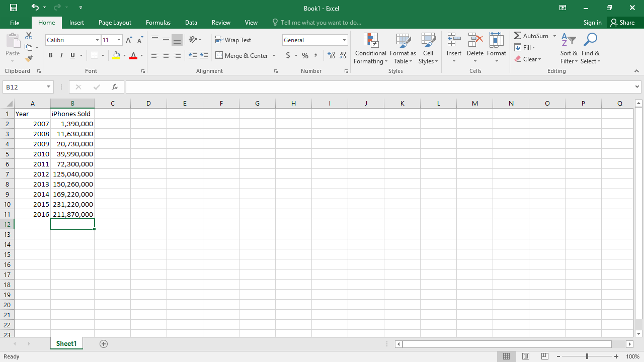644x362 pixels.
Task: Click the Find & Select button
Action: click(590, 48)
